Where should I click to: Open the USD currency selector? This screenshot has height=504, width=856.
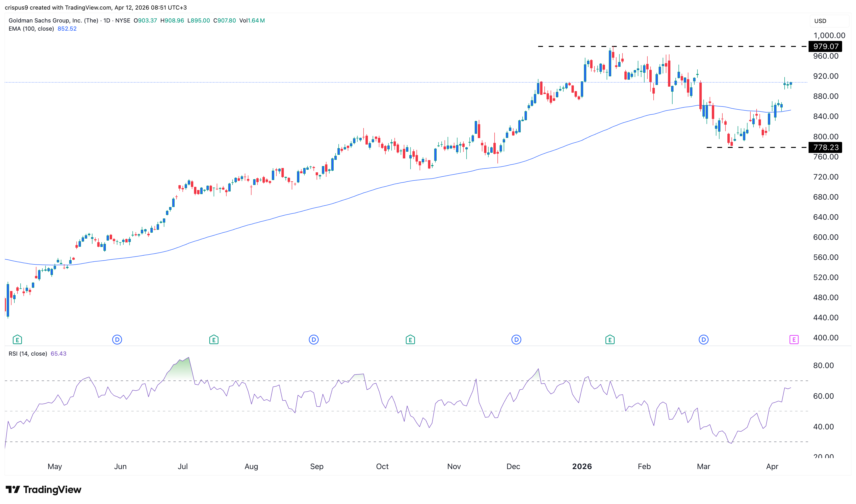[828, 21]
